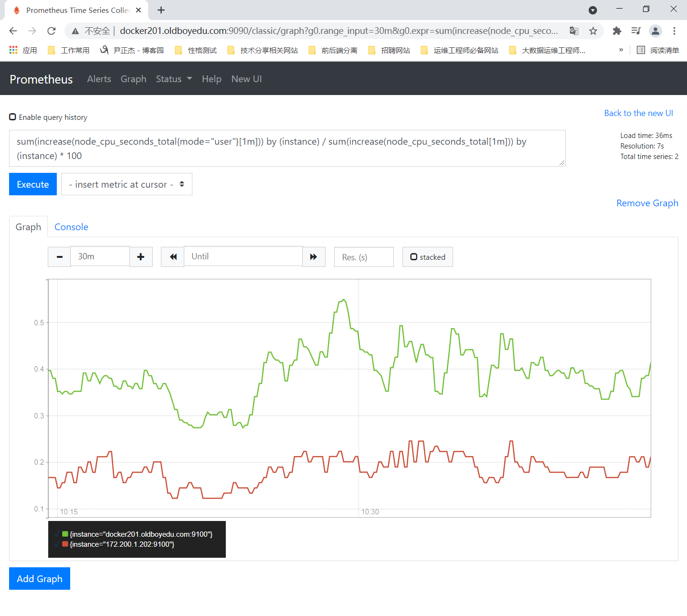Open the extensions puzzle icon
Viewport: 687px width, 616px height.
(617, 31)
